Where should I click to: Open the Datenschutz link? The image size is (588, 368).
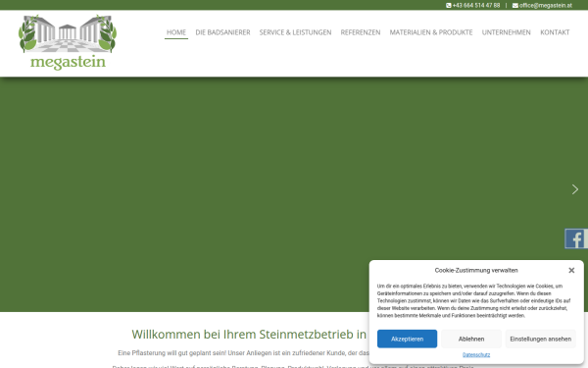(476, 354)
